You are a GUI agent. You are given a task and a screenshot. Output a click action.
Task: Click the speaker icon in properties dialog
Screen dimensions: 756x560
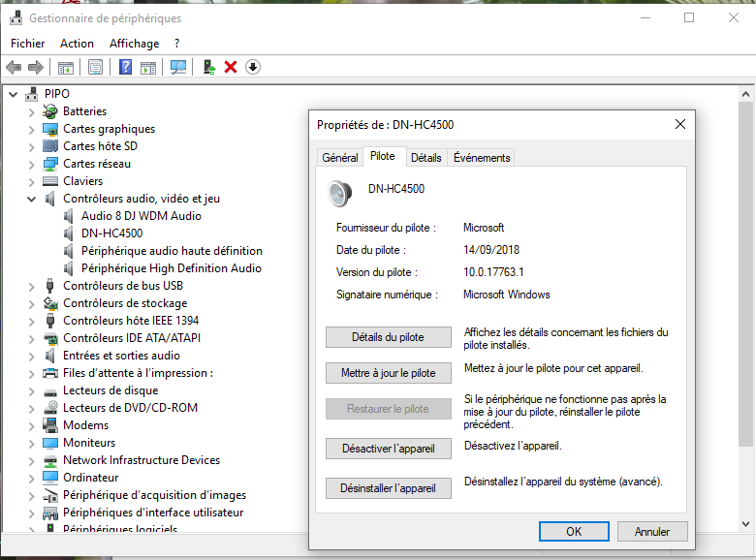tap(340, 193)
